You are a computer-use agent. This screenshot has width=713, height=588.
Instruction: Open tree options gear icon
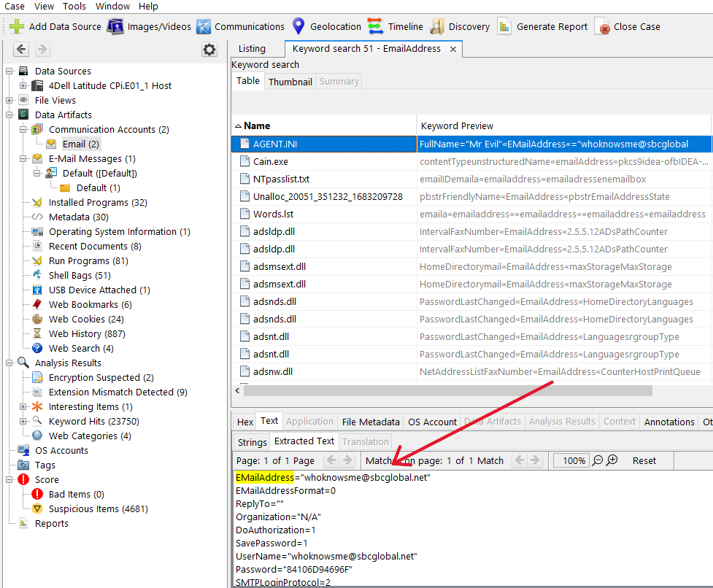click(x=209, y=49)
